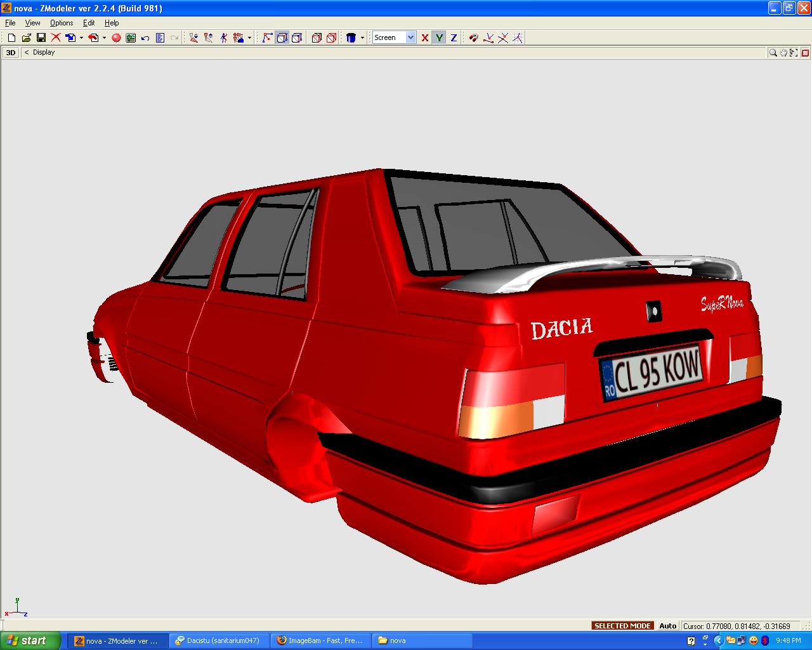Screen dimensions: 812x650
Task: Maximize the viewport with the red square icon
Action: (x=804, y=53)
